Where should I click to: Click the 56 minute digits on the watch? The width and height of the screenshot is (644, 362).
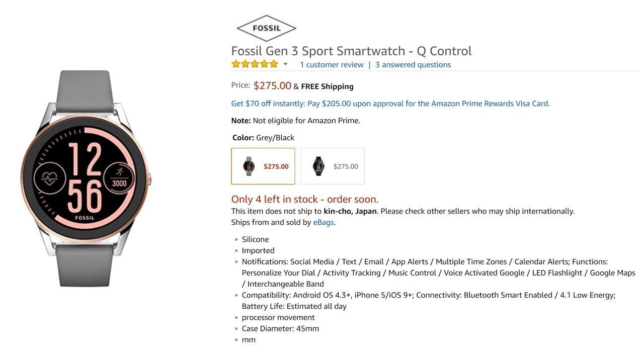85,197
